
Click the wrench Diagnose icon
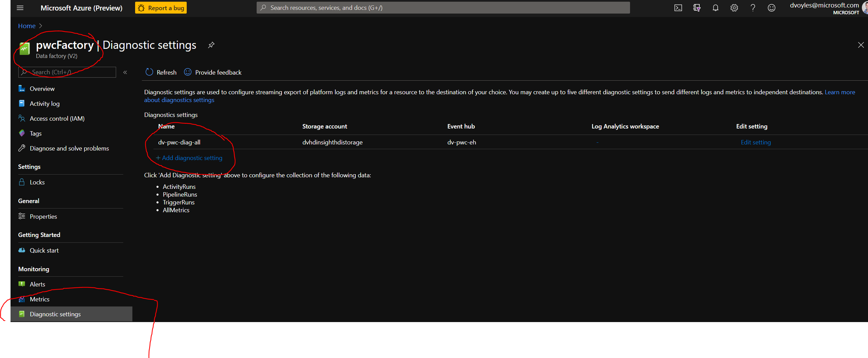click(22, 148)
